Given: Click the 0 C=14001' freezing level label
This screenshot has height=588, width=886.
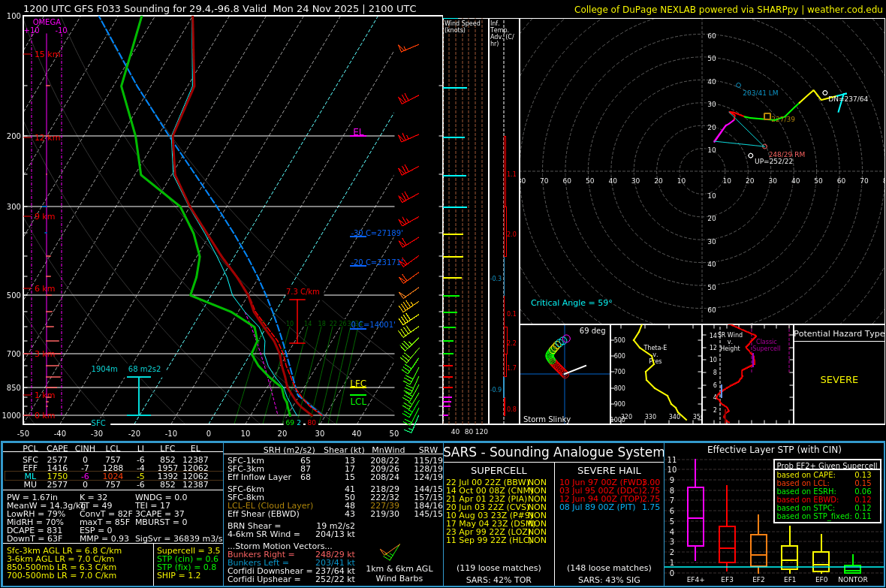Looking at the screenshot, I should (373, 324).
